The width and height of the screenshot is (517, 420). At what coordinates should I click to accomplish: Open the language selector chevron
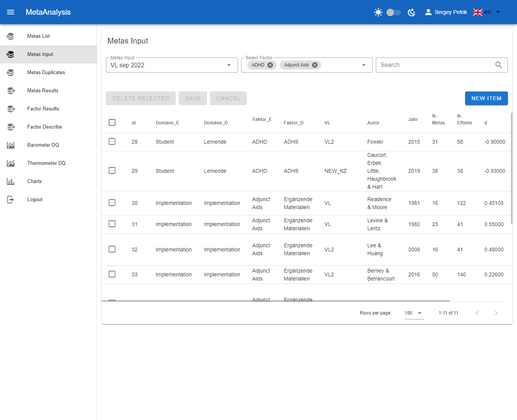pos(498,12)
